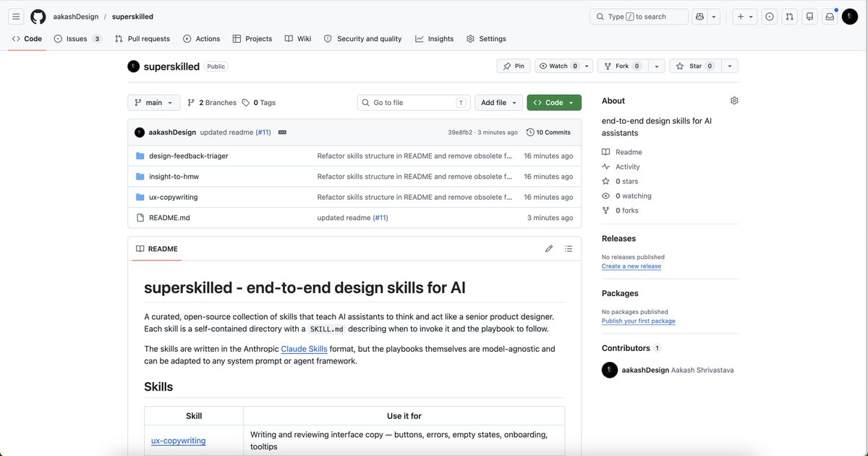View 0 watching link in About

626,196
